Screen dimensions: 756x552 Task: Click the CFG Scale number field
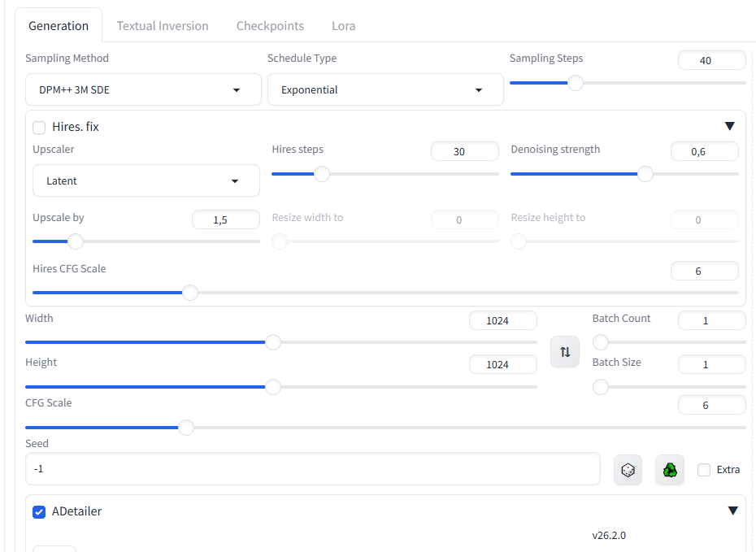pos(711,405)
